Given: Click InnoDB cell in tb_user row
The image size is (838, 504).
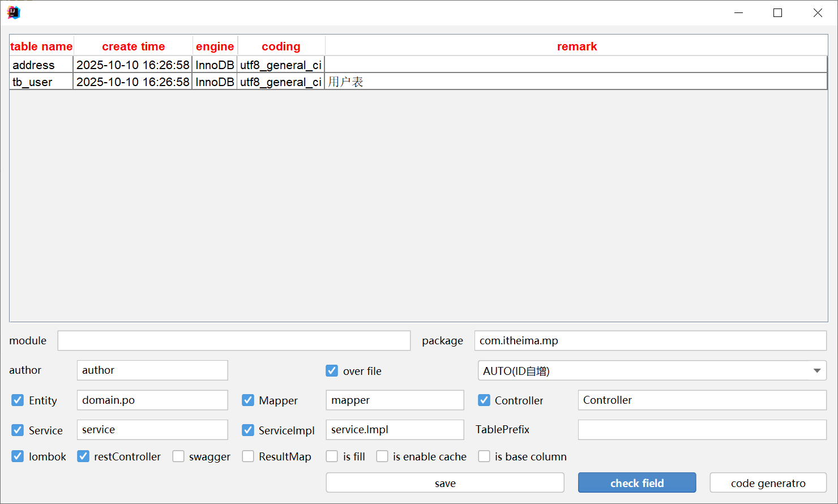Looking at the screenshot, I should [x=215, y=82].
